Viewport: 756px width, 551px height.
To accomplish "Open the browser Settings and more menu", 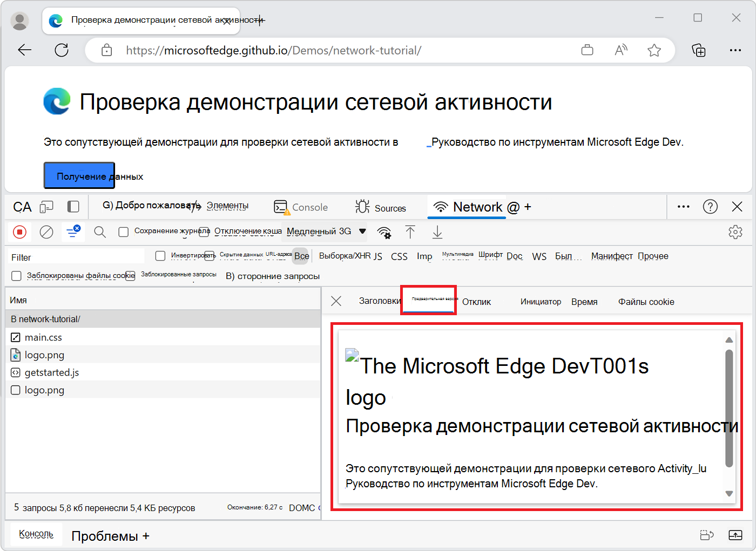I will pyautogui.click(x=735, y=50).
